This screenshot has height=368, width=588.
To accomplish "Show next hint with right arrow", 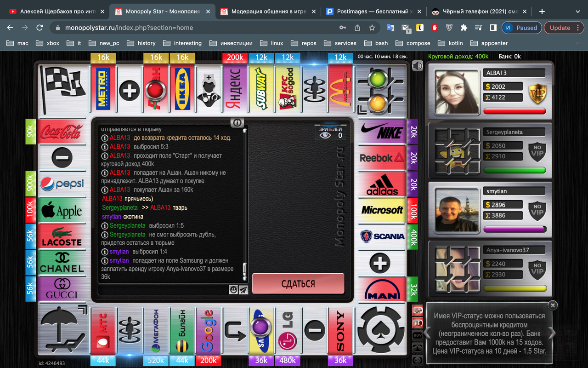I will tap(551, 332).
